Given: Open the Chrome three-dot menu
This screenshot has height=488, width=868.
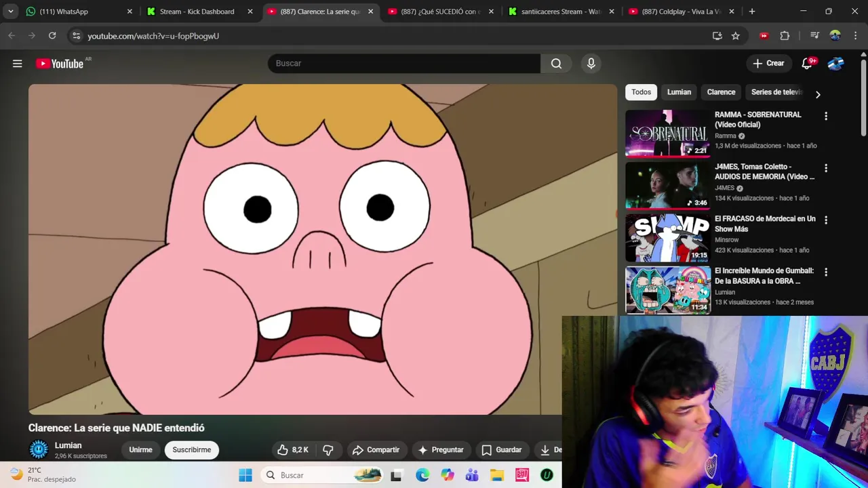Looking at the screenshot, I should [854, 36].
